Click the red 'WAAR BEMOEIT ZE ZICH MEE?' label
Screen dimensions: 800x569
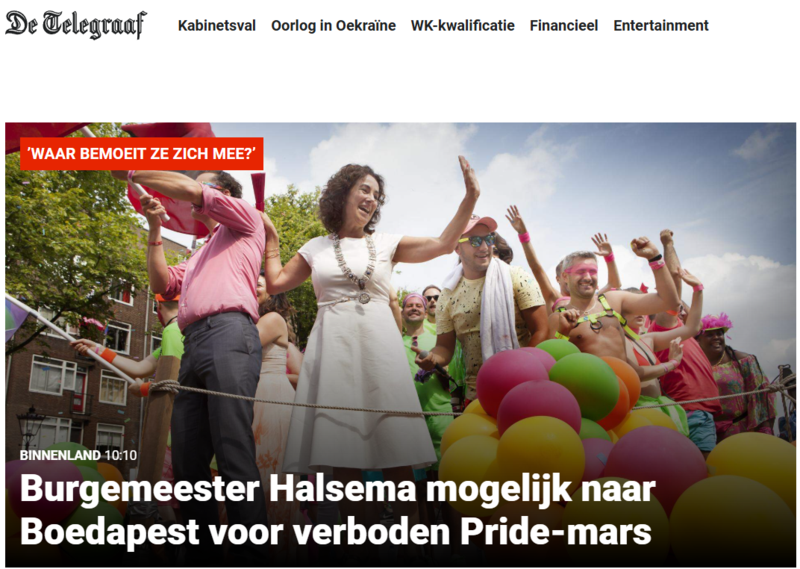coord(142,154)
